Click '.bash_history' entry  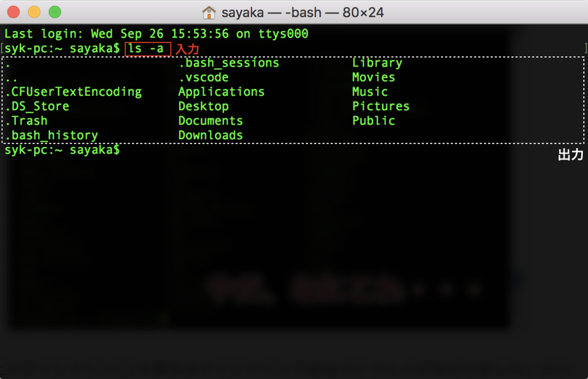(x=51, y=136)
